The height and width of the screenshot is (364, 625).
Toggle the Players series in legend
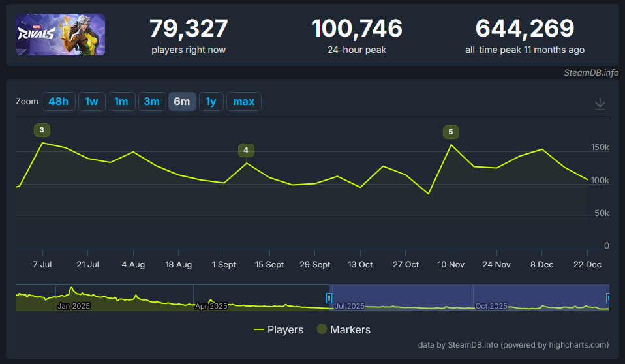pos(279,329)
